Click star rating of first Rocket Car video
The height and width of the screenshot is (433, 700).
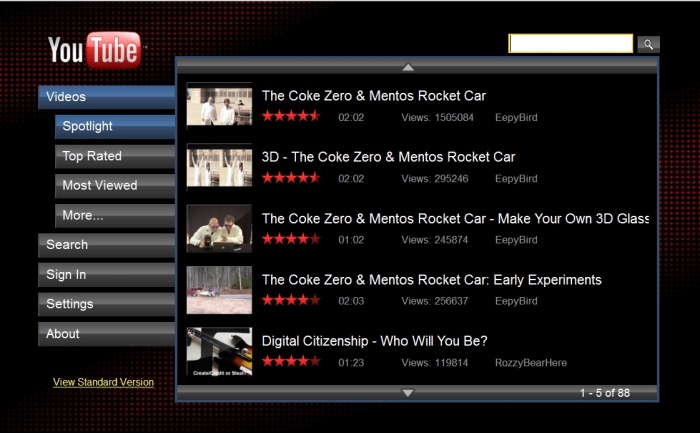(291, 117)
